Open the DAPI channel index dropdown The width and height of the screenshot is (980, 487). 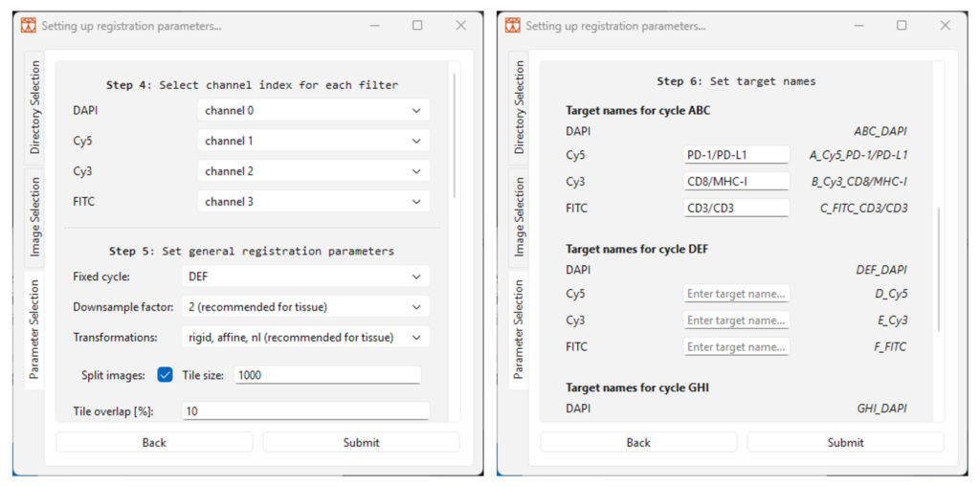point(313,111)
